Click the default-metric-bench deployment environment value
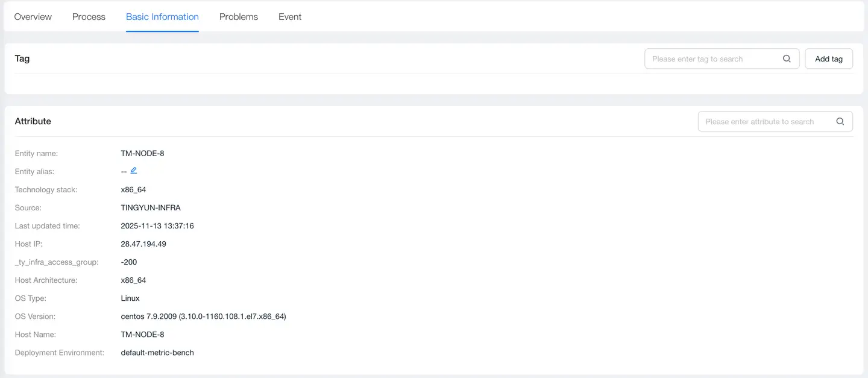This screenshot has width=868, height=378. 157,353
